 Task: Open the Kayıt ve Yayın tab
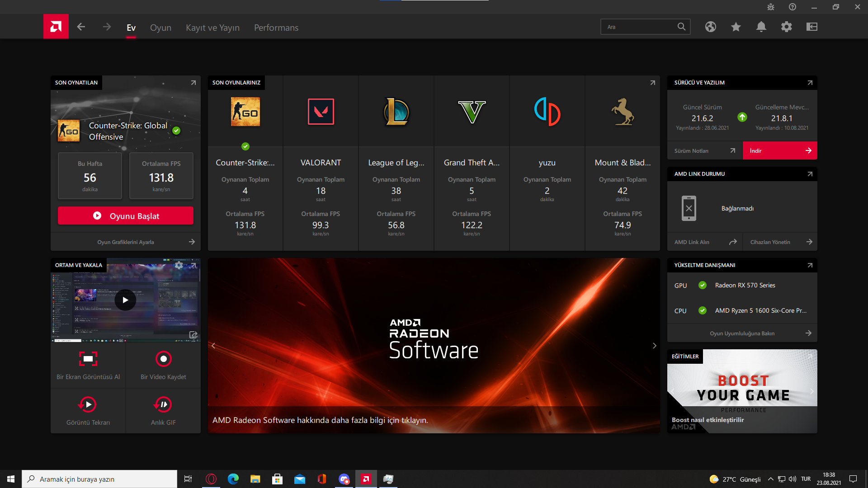212,28
